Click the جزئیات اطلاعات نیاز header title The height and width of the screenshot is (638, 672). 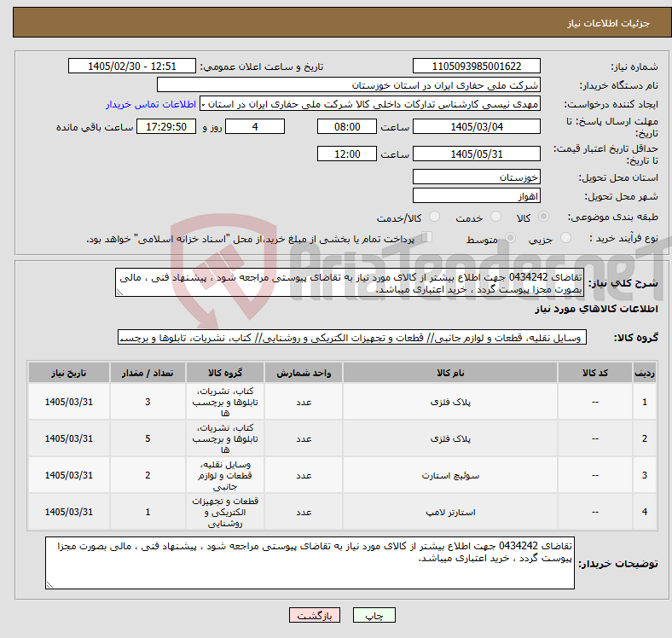tap(609, 23)
